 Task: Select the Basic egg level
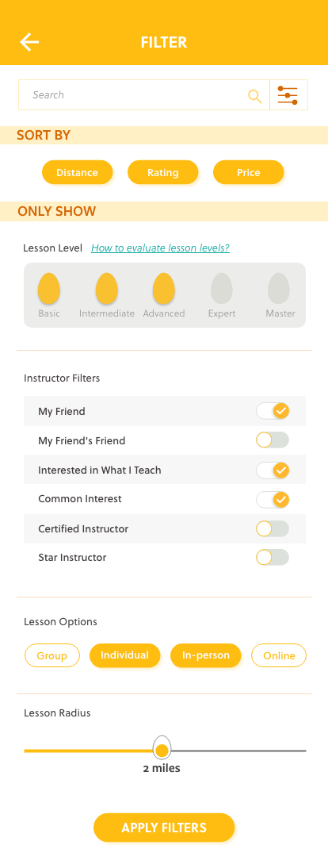pos(48,289)
